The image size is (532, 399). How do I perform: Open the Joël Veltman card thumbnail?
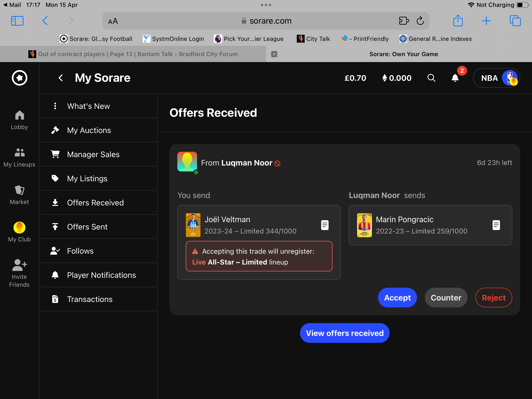pos(193,225)
